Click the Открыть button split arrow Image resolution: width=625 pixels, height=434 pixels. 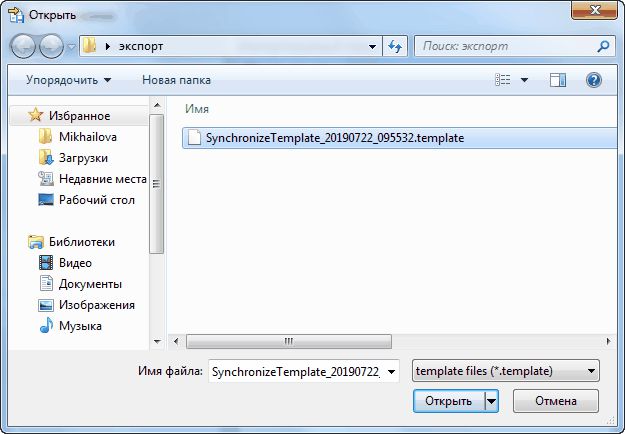point(491,401)
